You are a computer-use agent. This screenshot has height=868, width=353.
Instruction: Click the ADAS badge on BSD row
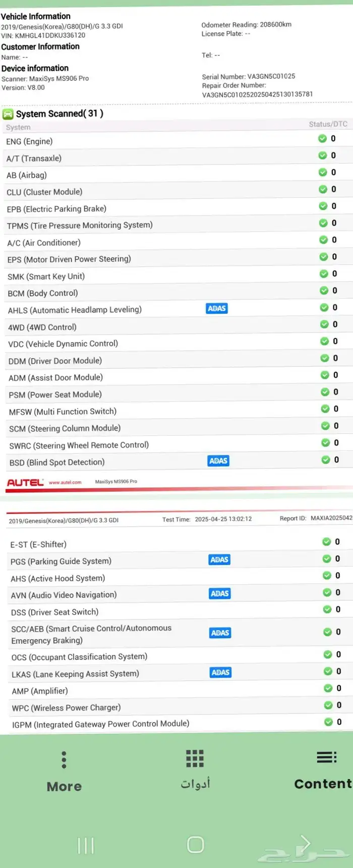point(218,461)
